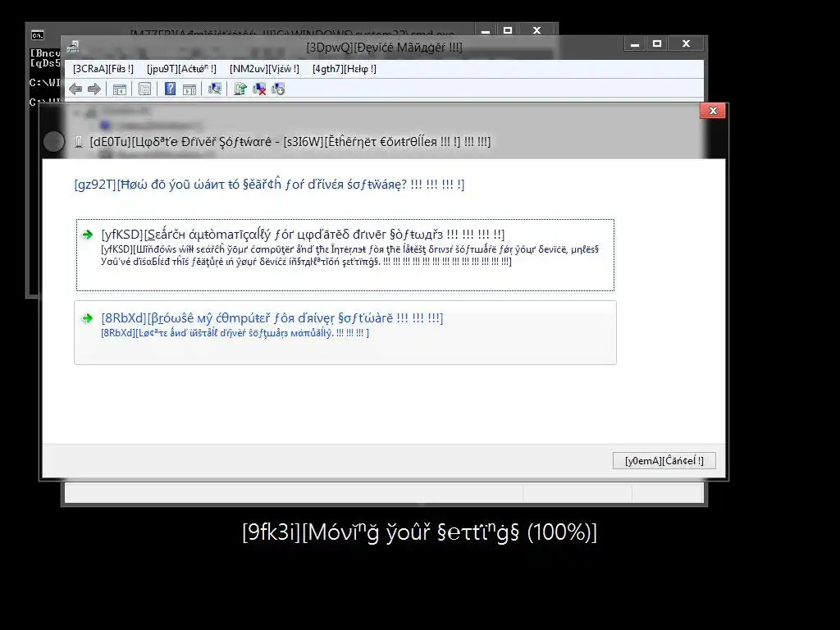Click the Update Driver Software dialog title text
840x630 pixels.
pos(290,142)
